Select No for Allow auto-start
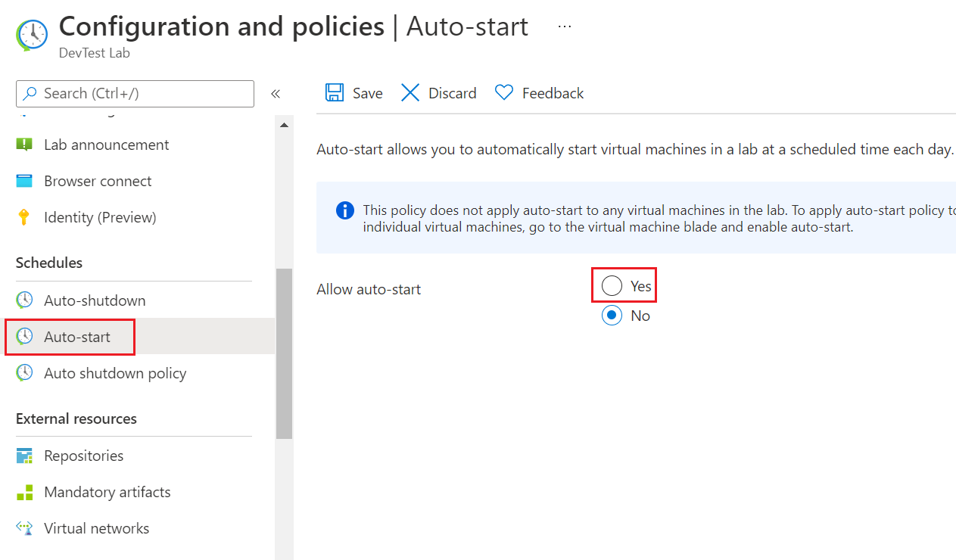 click(x=612, y=316)
